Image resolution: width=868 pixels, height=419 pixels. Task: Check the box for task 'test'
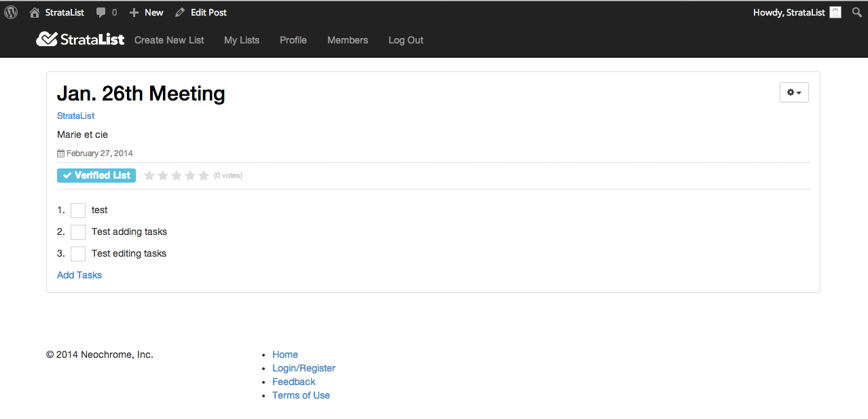(78, 211)
